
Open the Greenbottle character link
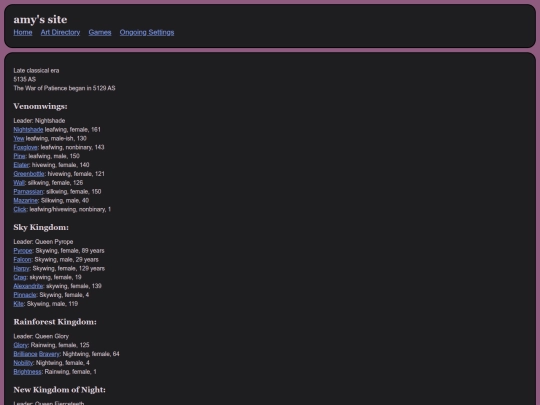click(x=29, y=174)
